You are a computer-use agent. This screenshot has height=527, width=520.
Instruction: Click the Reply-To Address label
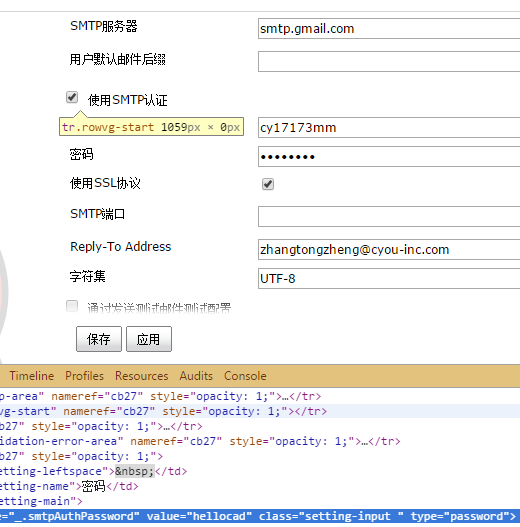coord(120,247)
